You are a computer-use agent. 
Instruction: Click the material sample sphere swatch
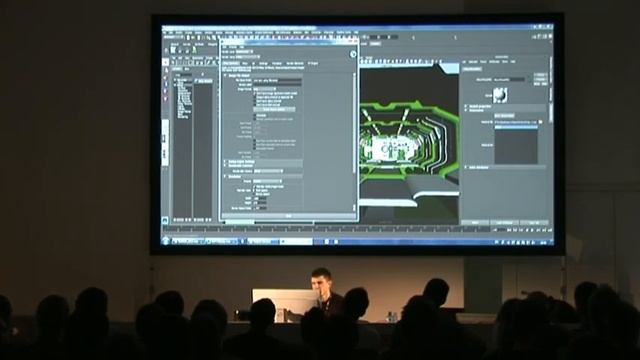click(500, 95)
